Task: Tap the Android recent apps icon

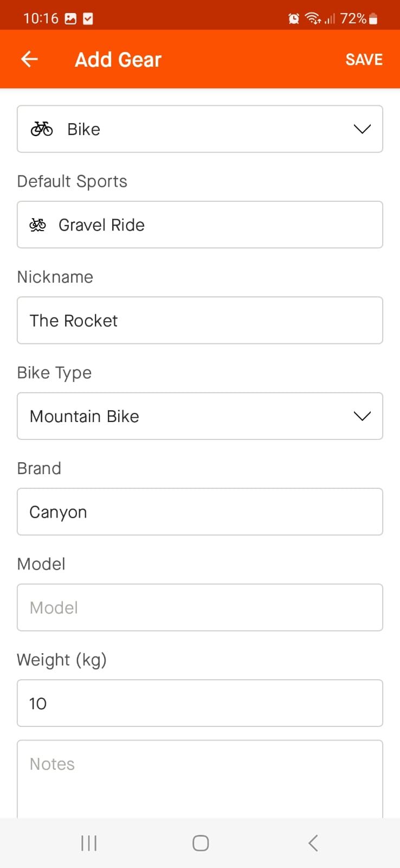Action: pos(89,843)
